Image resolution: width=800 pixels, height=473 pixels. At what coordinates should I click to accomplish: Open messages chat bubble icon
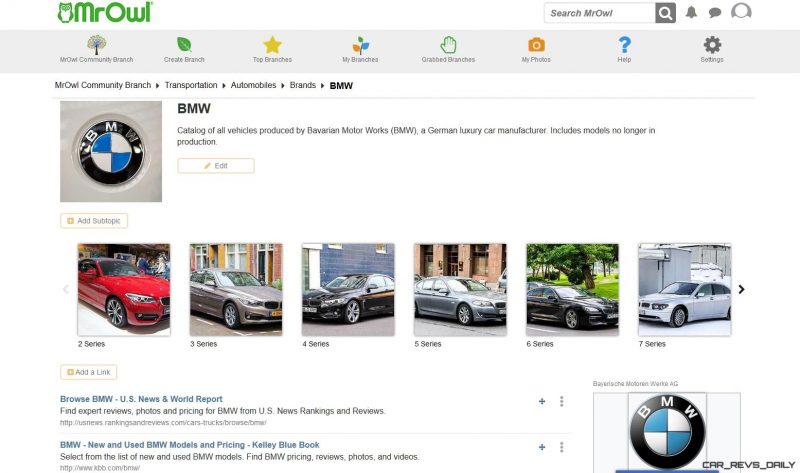tap(715, 13)
